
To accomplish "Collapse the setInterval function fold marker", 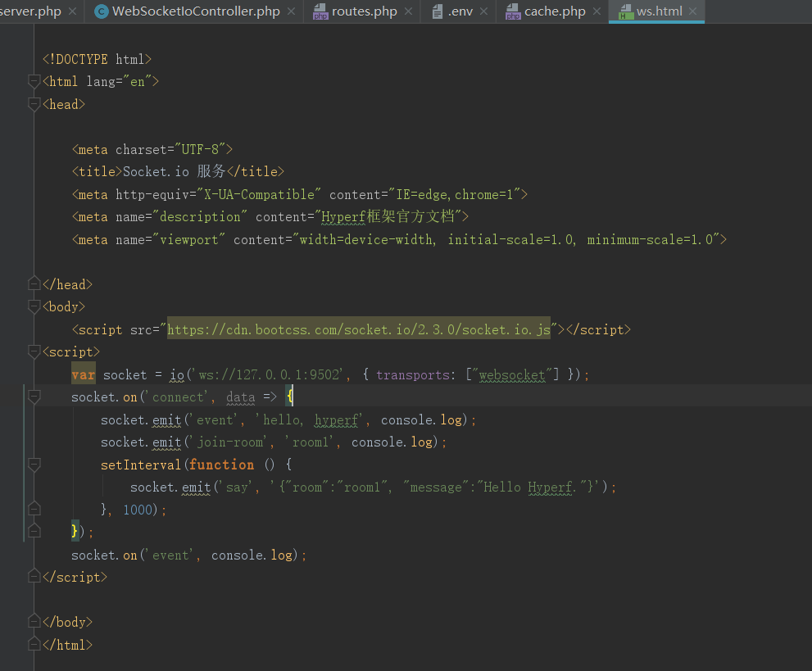I will point(34,465).
